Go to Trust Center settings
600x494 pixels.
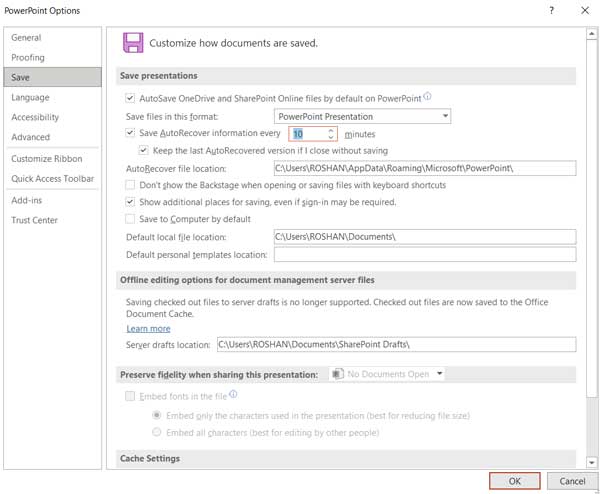pyautogui.click(x=34, y=220)
